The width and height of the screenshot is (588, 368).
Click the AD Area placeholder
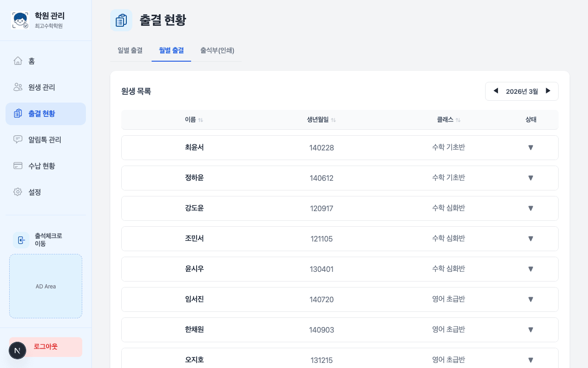pos(45,286)
